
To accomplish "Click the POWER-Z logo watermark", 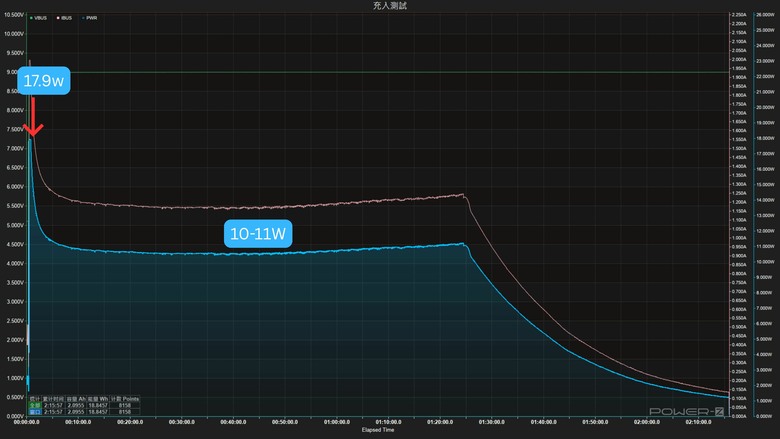I will tap(686, 412).
